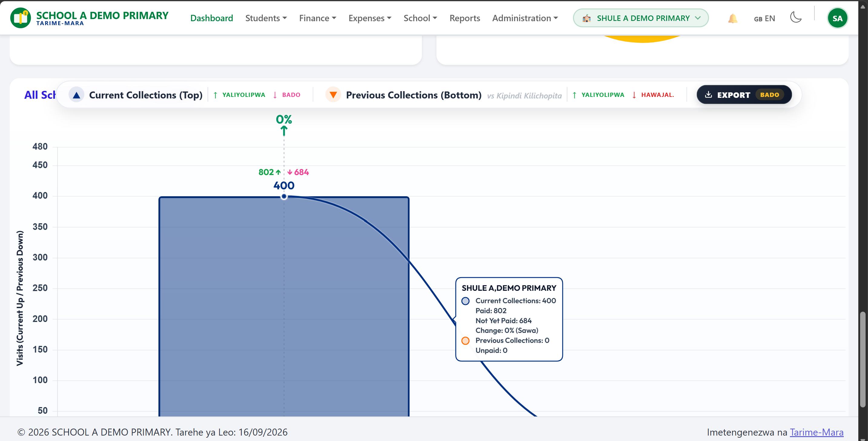The height and width of the screenshot is (441, 868).
Task: Click the blue Current Collections triangle icon
Action: click(x=77, y=95)
